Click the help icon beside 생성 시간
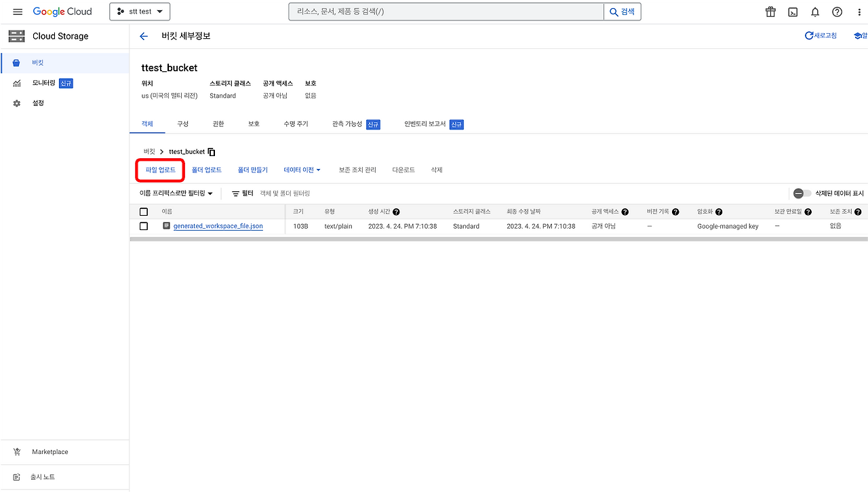 396,212
